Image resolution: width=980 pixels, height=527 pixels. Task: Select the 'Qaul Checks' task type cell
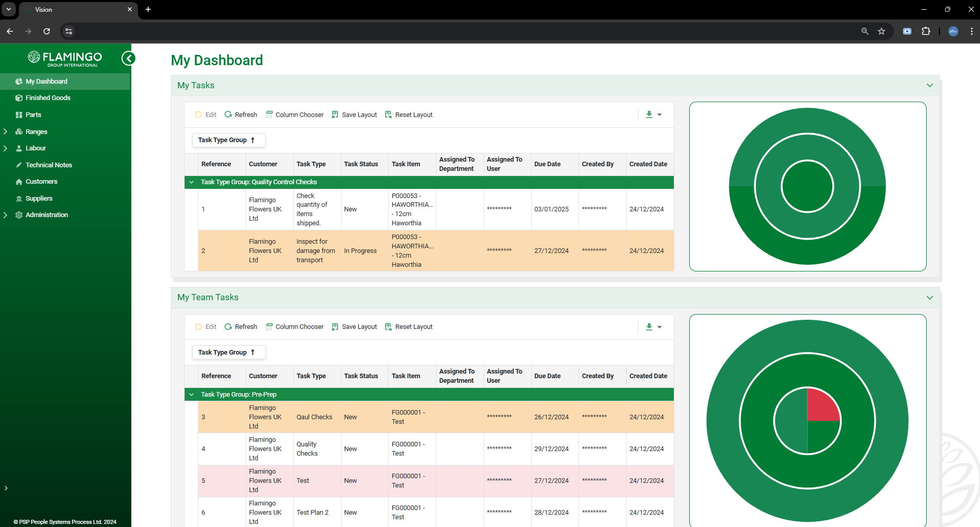click(x=317, y=417)
